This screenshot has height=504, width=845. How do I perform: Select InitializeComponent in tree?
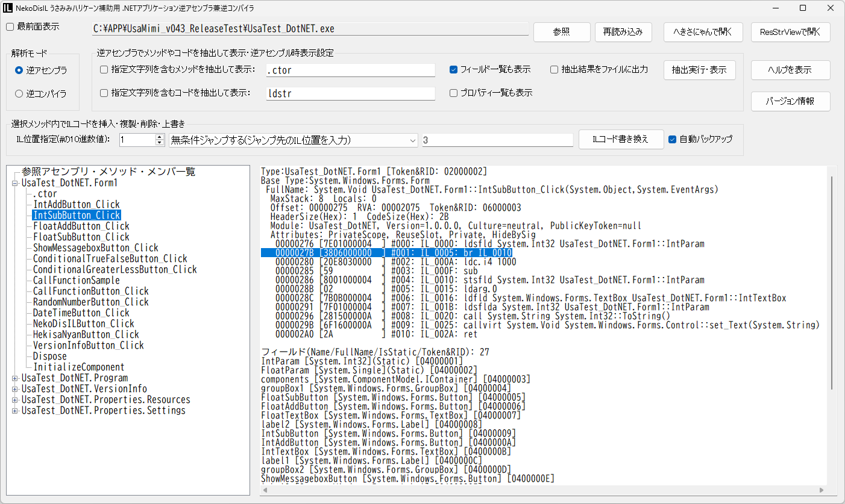tap(79, 367)
